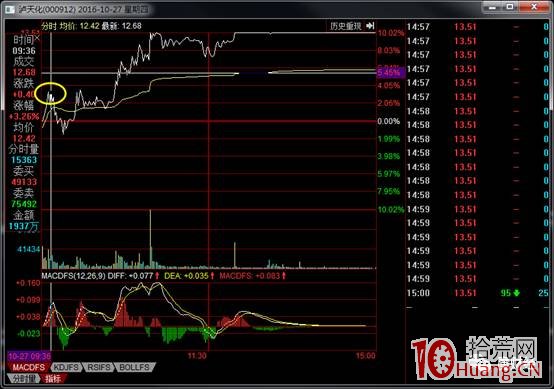Click the 09:36 time value in info panel
The image size is (554, 389).
pyautogui.click(x=24, y=51)
